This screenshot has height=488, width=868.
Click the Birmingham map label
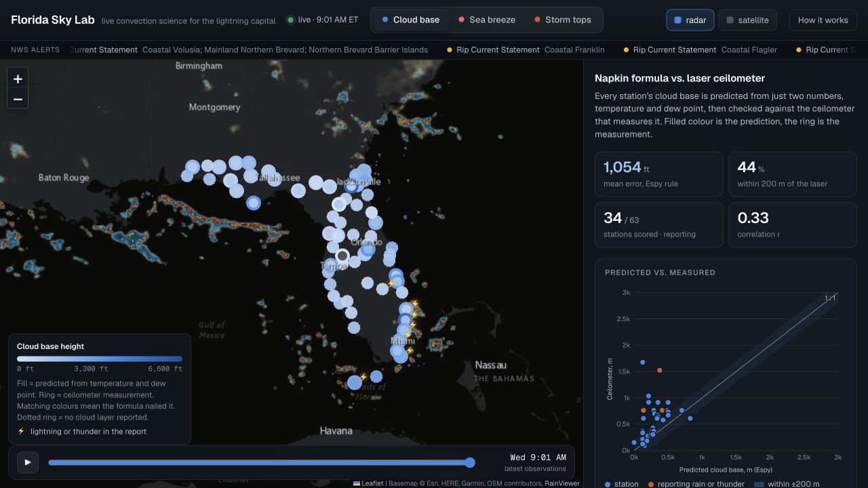point(199,66)
